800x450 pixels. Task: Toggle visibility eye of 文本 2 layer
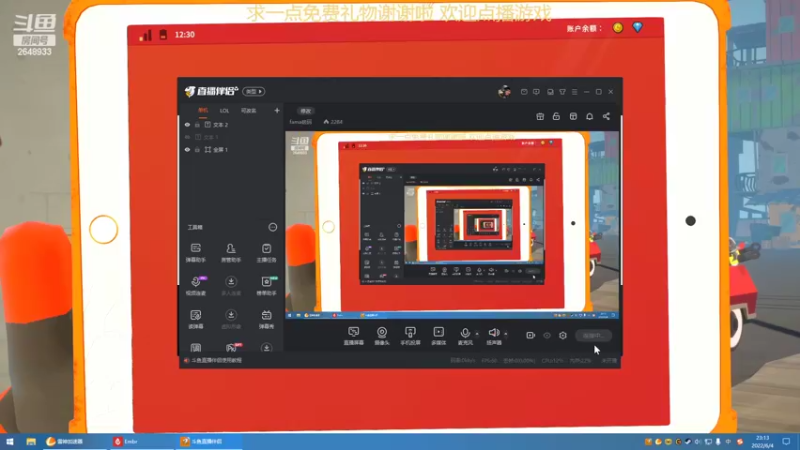[x=187, y=124]
